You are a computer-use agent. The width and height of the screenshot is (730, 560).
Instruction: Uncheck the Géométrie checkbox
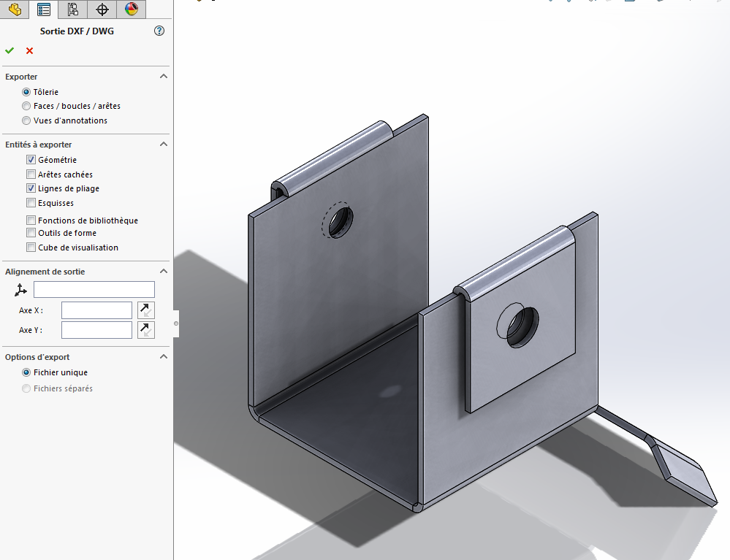(x=31, y=160)
